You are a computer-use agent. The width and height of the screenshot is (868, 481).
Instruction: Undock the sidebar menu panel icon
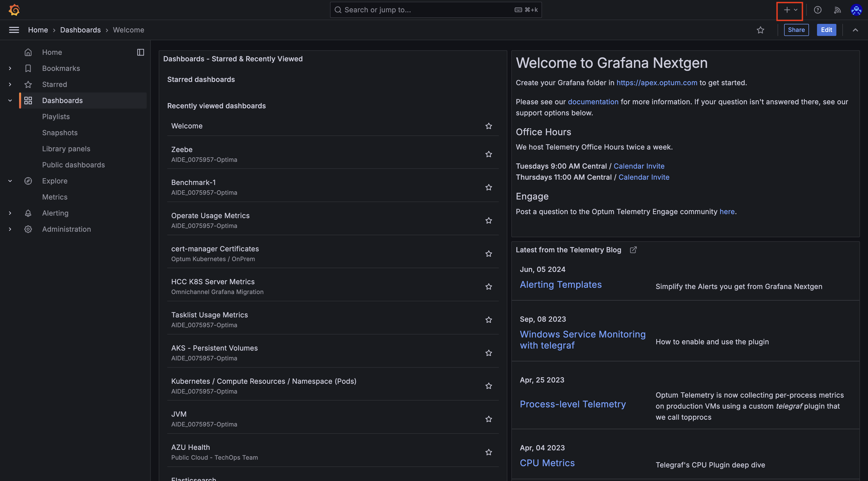point(140,52)
